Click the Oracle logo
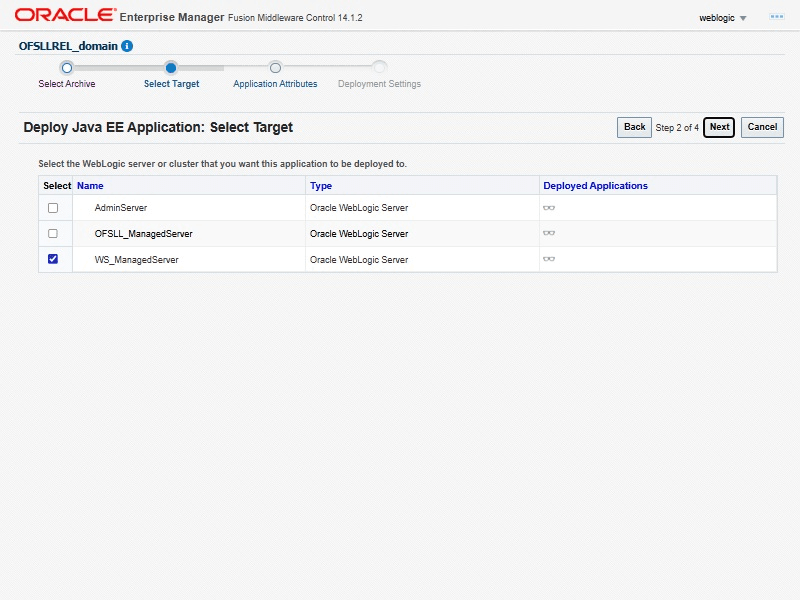800x600 pixels. (x=64, y=16)
